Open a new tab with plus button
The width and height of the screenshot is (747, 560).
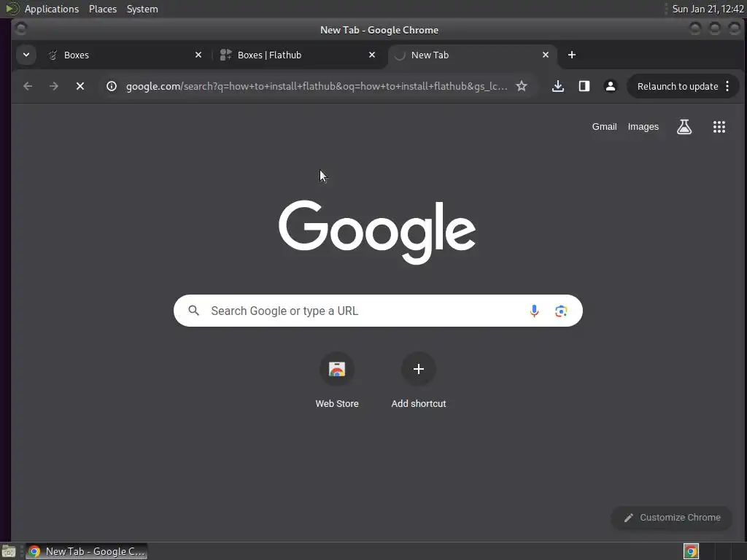click(x=572, y=55)
